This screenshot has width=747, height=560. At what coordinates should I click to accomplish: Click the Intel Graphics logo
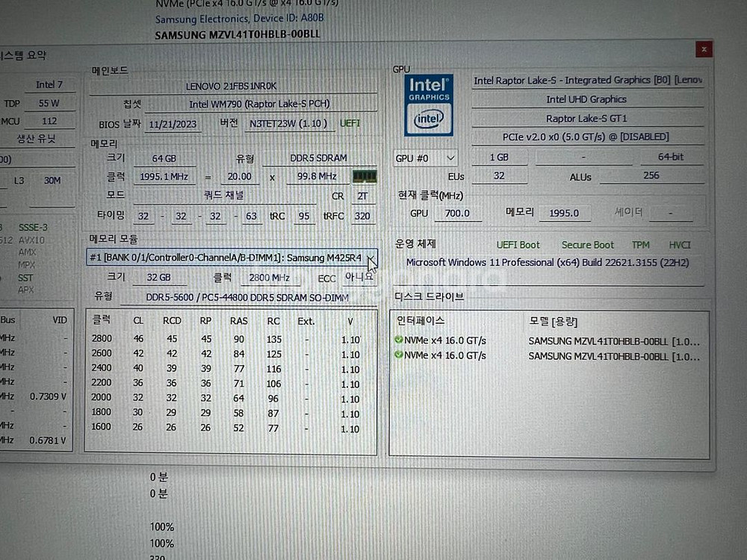click(429, 105)
